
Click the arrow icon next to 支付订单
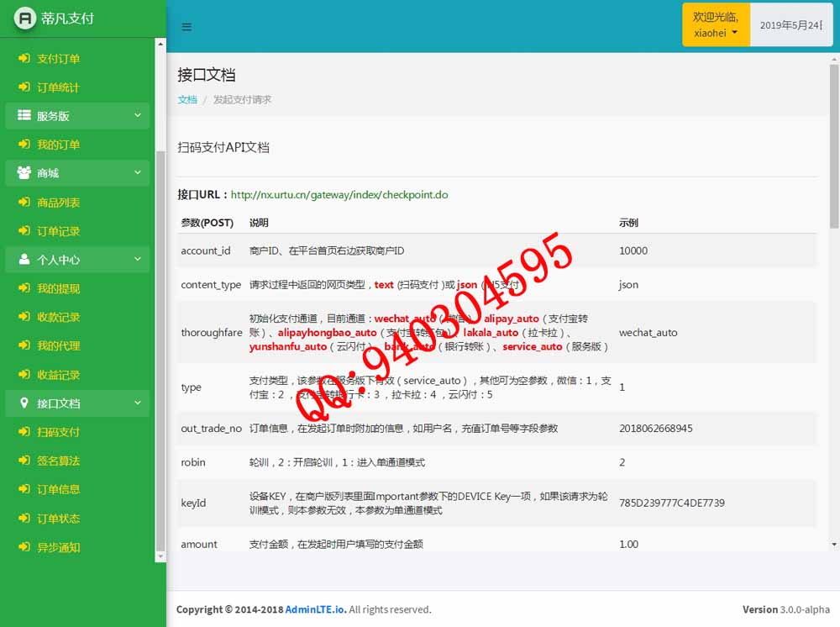pos(24,59)
